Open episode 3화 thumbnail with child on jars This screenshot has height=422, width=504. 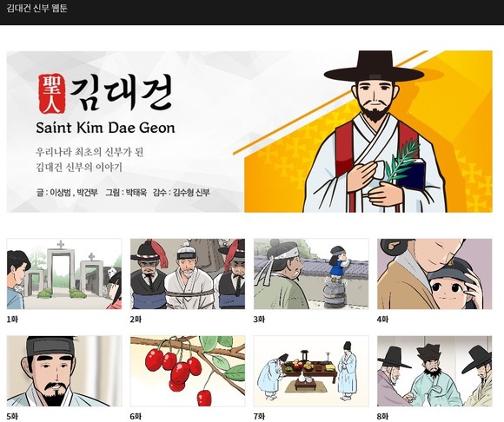[311, 274]
